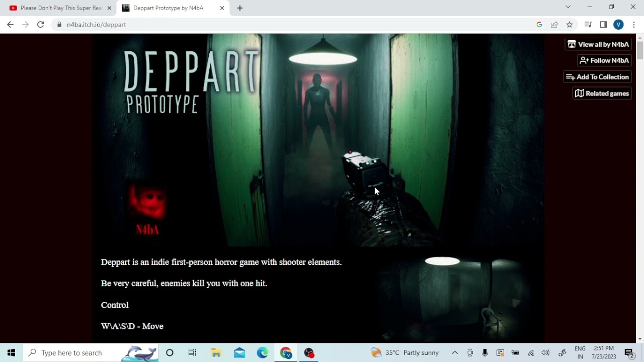Image resolution: width=644 pixels, height=362 pixels.
Task: Click the microphone tray icon
Action: tap(485, 352)
